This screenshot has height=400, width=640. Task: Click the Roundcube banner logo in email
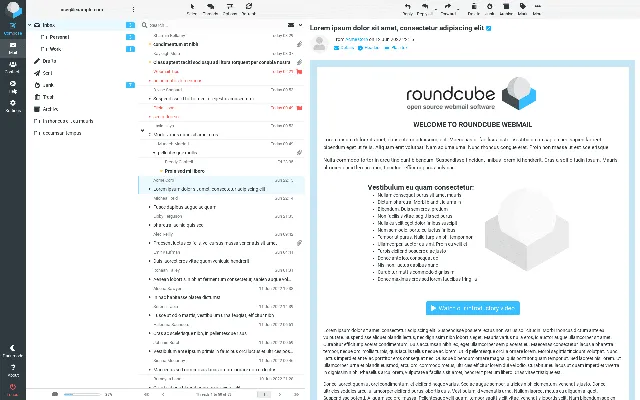(471, 94)
